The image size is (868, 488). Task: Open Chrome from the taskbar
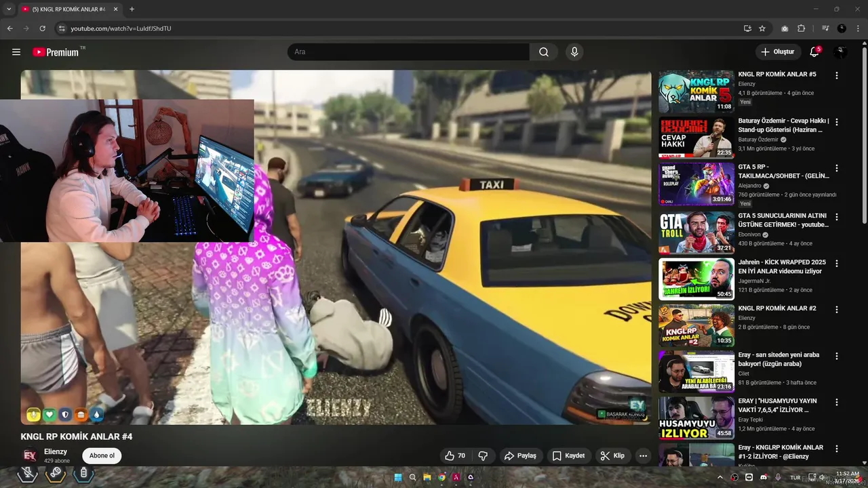click(441, 477)
